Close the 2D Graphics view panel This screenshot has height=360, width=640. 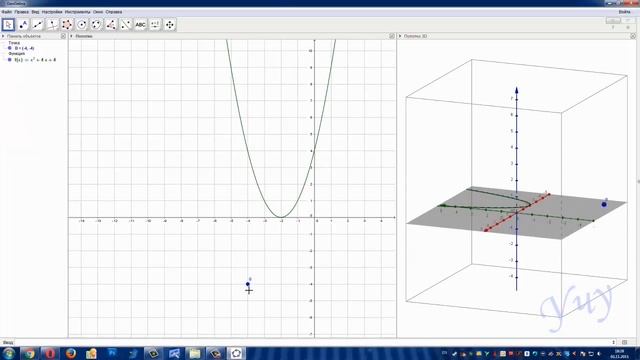click(x=392, y=36)
